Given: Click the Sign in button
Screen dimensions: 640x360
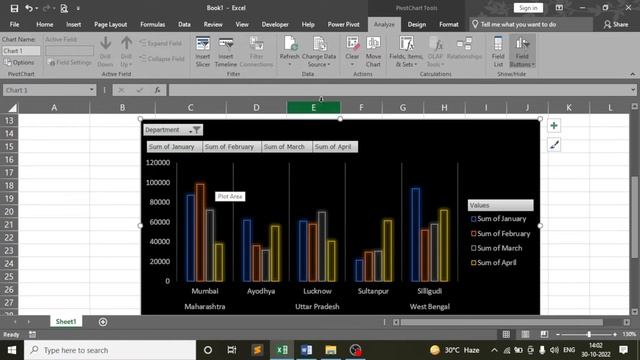Looking at the screenshot, I should (x=528, y=8).
